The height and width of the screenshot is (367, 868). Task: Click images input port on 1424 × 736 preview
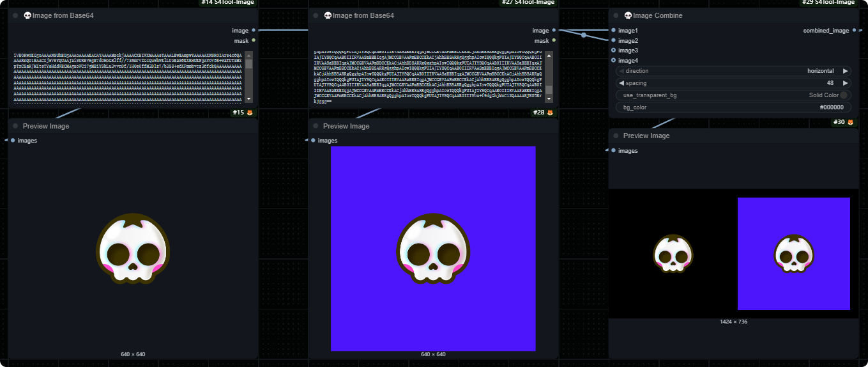point(614,151)
